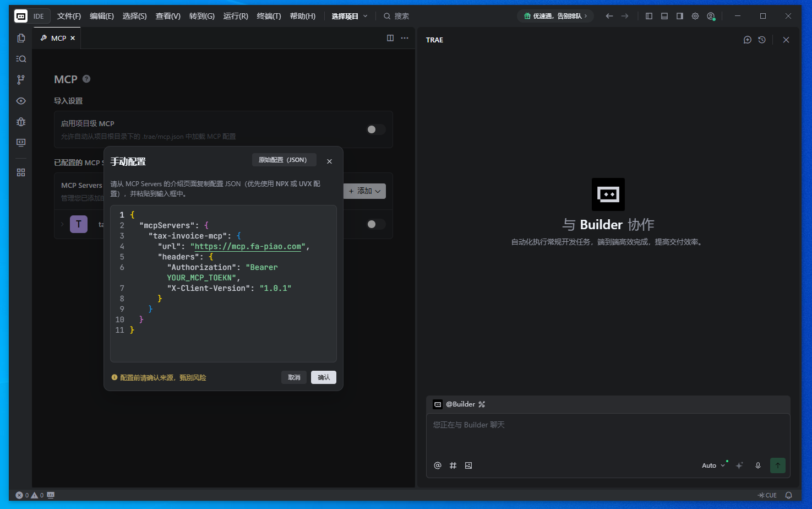Click the @ mention icon in chat

[x=438, y=465]
